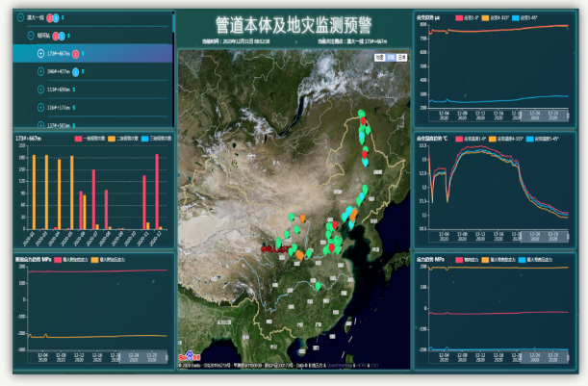
Task: Click the red badge on 173#+667m row
Action: point(75,54)
